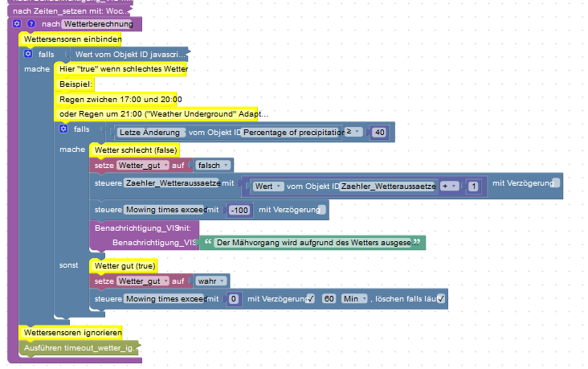The image size is (588, 369).
Task: Open Wetter_gut variable dropdown set to wahr
Action: coord(143,281)
